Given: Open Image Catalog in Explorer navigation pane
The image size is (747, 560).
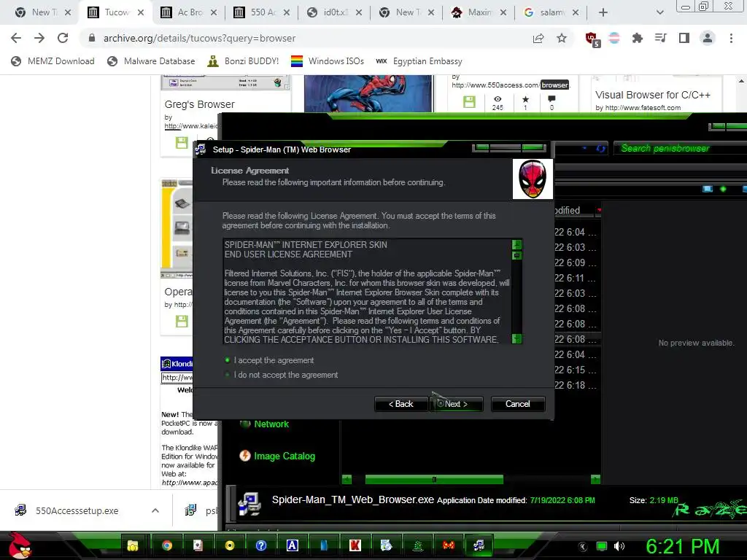Looking at the screenshot, I should click(276, 456).
